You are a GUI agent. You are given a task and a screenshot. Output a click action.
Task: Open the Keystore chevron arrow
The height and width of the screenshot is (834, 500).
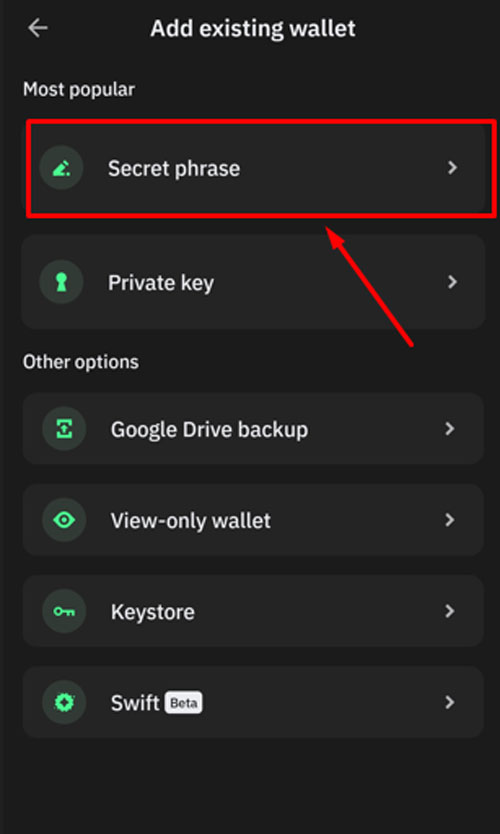(450, 612)
